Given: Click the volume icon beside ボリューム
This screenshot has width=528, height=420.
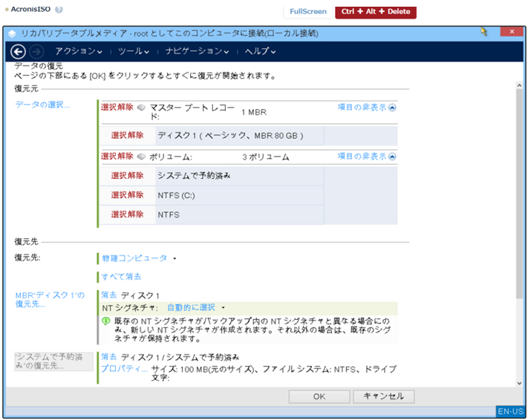Looking at the screenshot, I should click(141, 157).
